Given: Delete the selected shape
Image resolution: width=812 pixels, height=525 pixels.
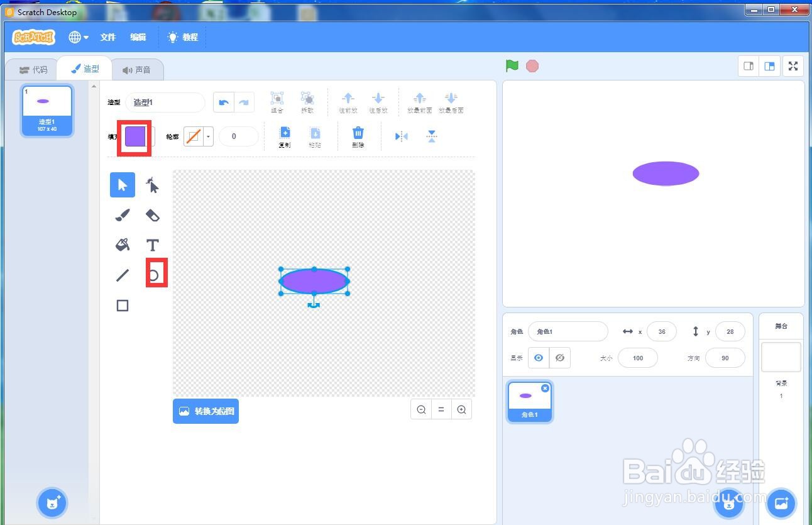Looking at the screenshot, I should click(x=358, y=136).
